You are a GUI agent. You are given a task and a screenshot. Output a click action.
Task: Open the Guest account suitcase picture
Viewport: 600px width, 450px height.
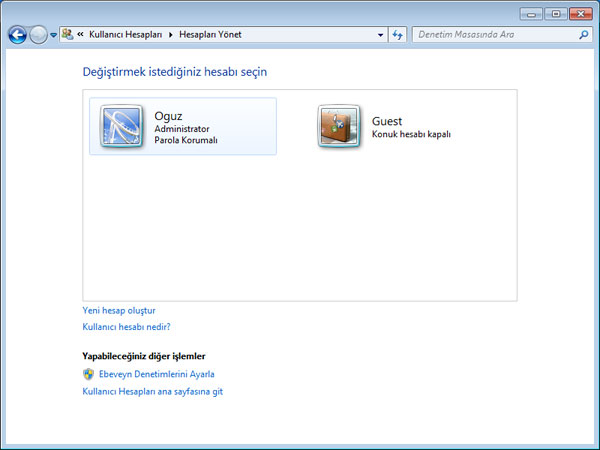tap(339, 126)
